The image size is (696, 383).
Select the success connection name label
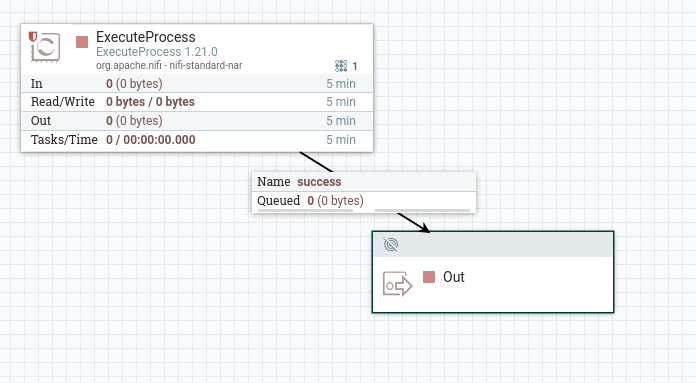point(319,182)
